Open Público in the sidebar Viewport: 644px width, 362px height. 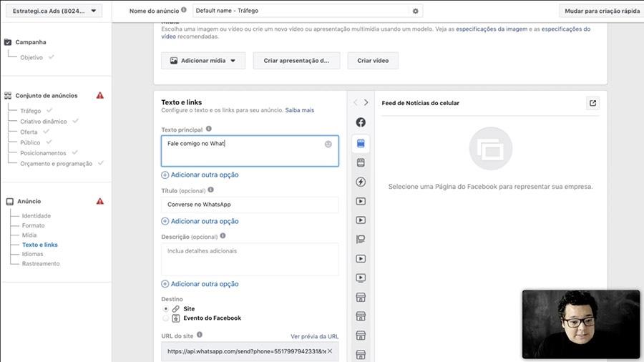[30, 142]
